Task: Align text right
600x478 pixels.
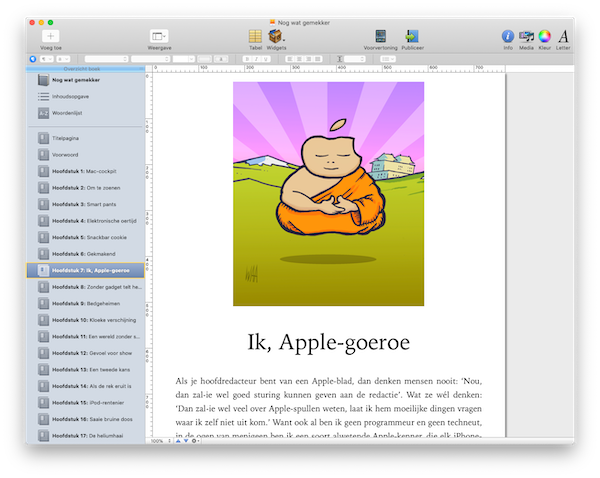Action: point(308,59)
